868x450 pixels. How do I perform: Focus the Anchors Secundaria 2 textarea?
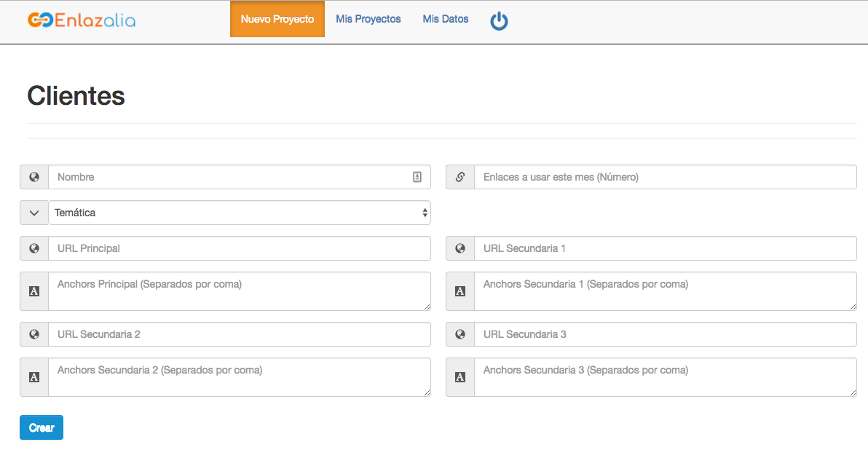point(239,377)
